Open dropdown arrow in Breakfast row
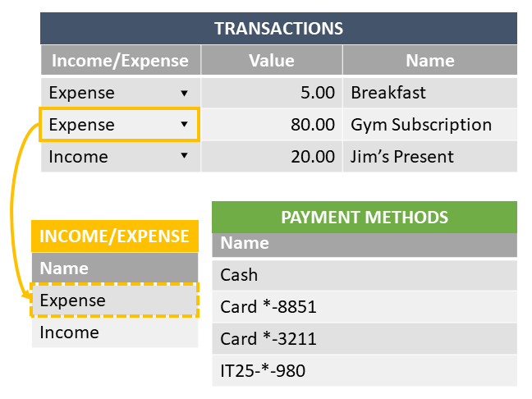This screenshot has height=399, width=532. (184, 94)
